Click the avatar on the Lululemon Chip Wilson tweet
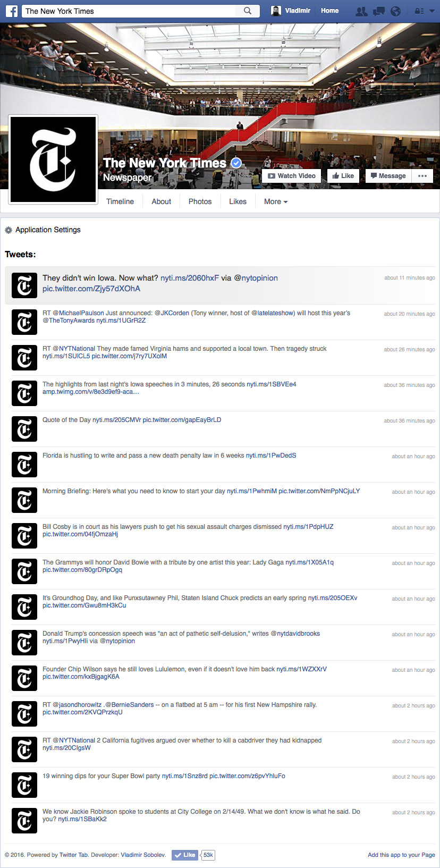This screenshot has height=868, width=440. (24, 678)
